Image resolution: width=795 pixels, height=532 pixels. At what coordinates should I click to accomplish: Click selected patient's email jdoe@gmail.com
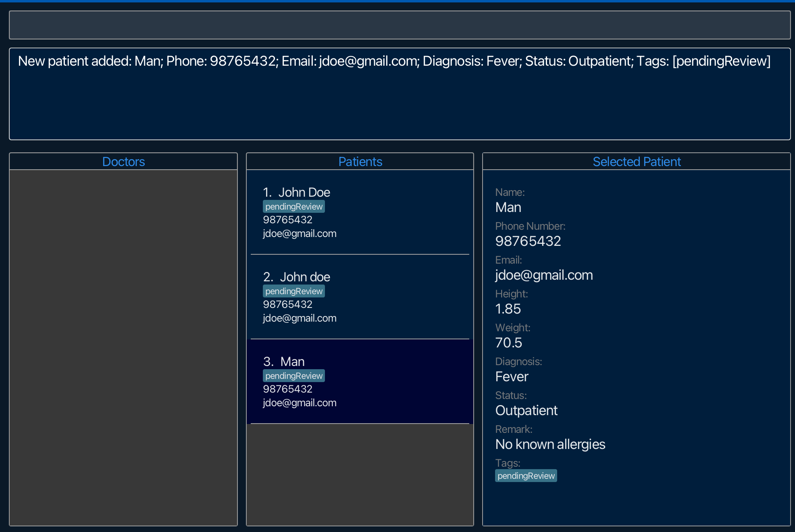pos(544,275)
